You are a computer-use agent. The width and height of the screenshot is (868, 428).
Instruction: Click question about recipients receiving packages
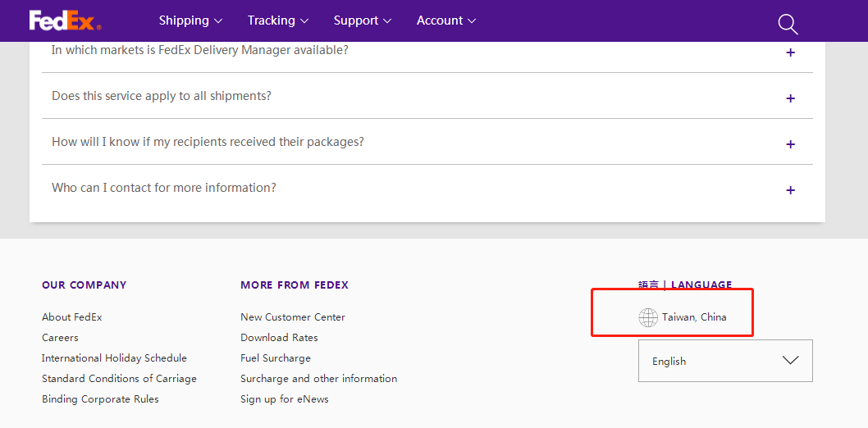(208, 142)
